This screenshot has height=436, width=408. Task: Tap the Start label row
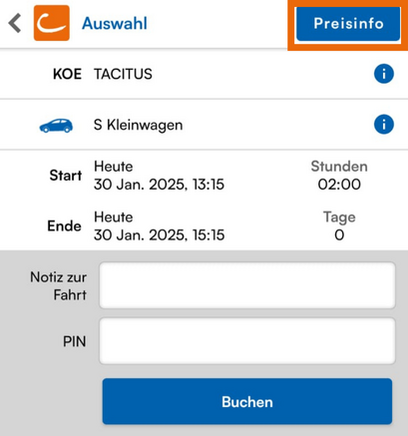204,175
